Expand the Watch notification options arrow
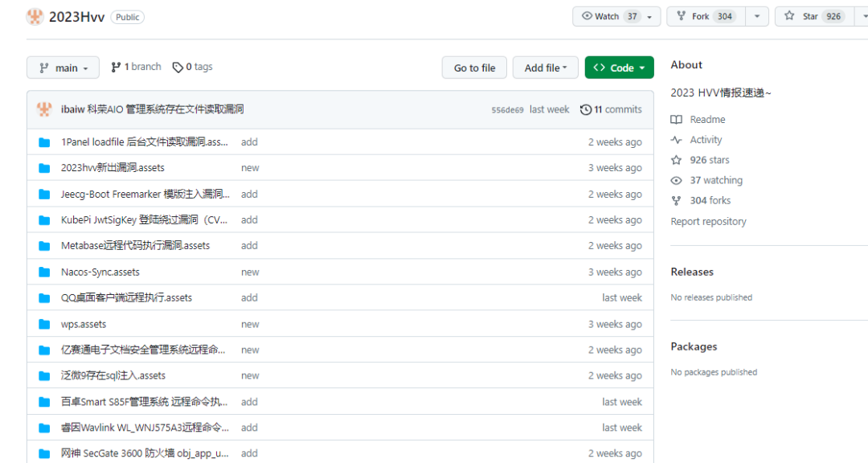Screen dimensions: 868x463 [x=650, y=17]
